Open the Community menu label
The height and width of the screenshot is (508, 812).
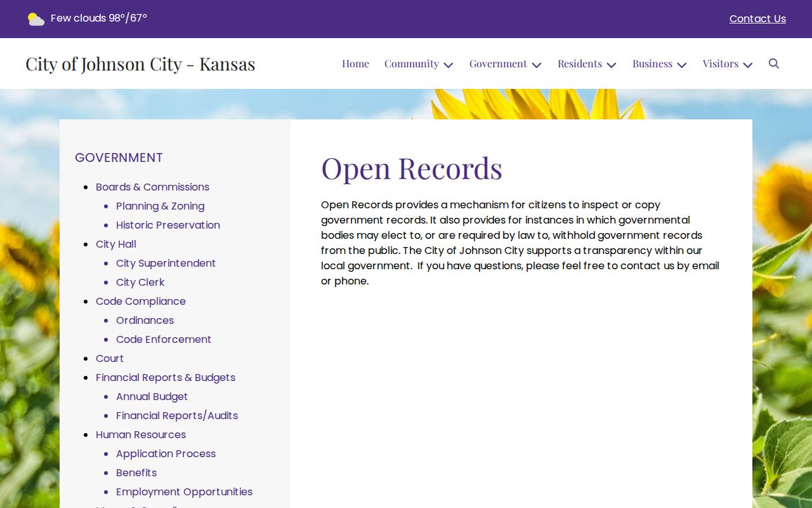point(412,63)
